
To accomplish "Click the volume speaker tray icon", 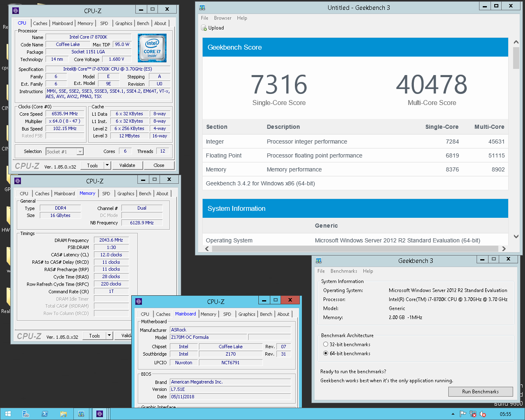I will [483, 414].
